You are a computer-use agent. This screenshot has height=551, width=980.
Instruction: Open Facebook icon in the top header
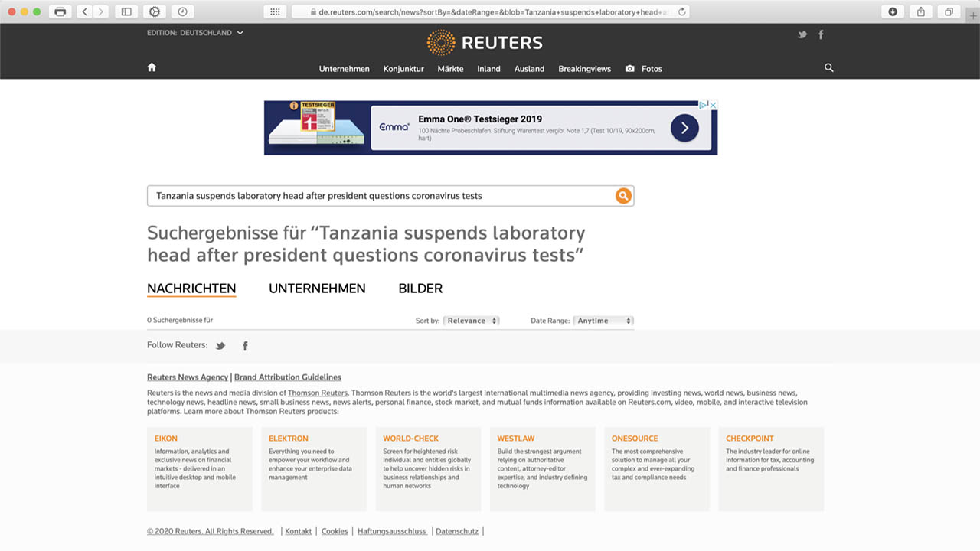(x=821, y=34)
